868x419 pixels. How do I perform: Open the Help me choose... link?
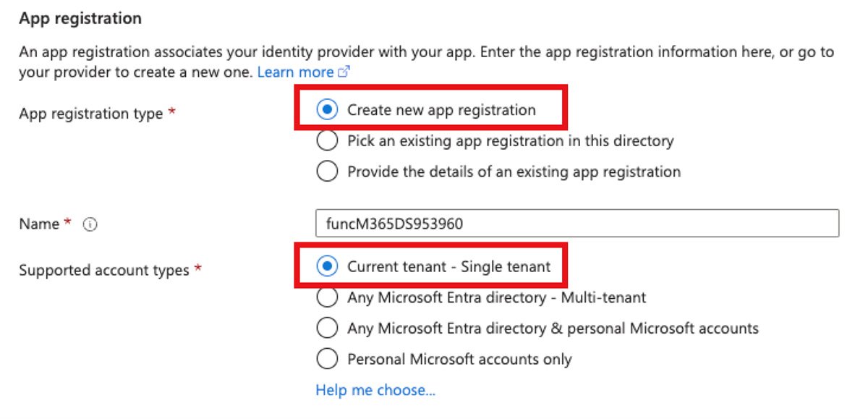tap(375, 390)
